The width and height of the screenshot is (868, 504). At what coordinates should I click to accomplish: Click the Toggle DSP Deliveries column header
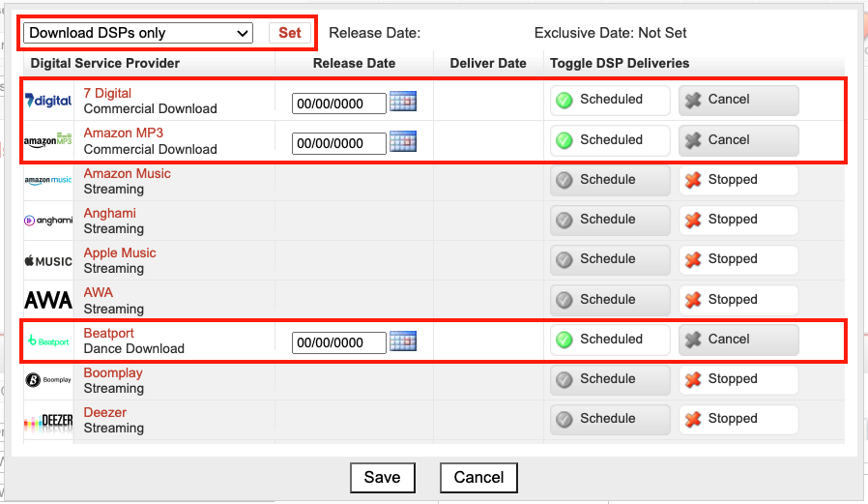click(620, 63)
